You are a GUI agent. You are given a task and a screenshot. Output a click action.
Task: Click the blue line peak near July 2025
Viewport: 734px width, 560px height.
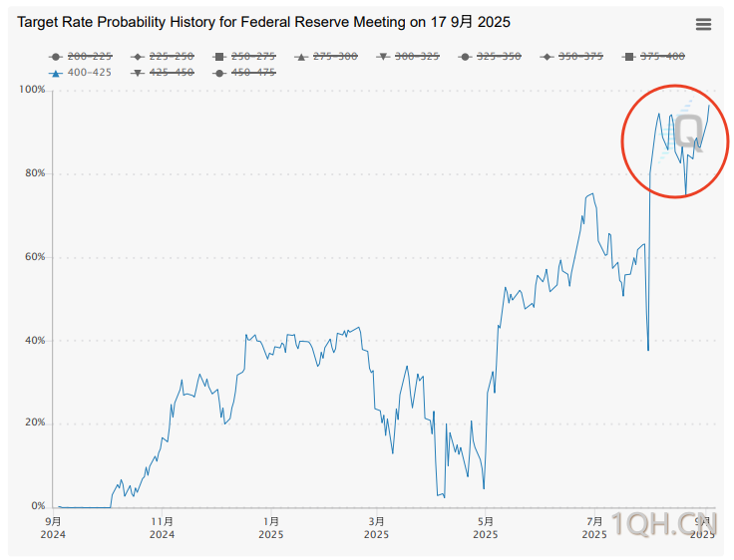592,193
